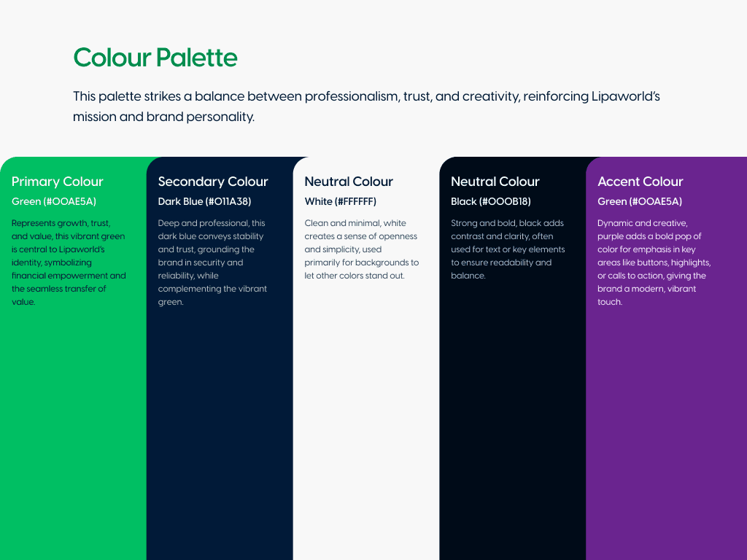Click the 'Represents growth, trust' description text

pyautogui.click(x=69, y=262)
